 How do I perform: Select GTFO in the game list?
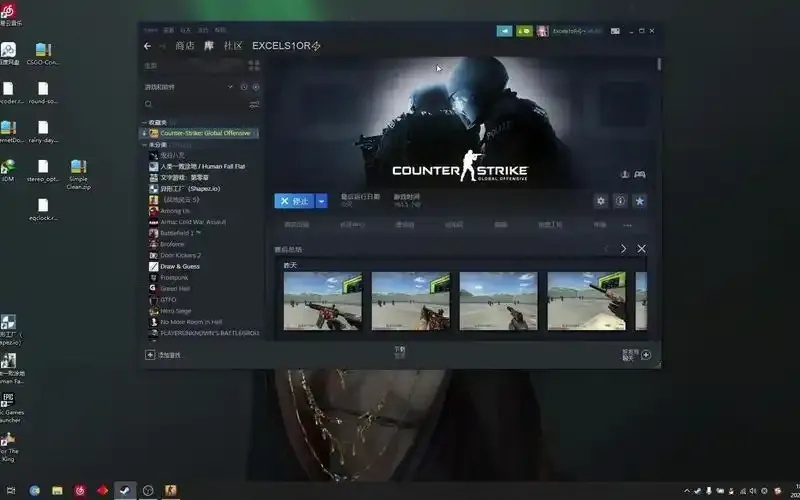[x=168, y=300]
